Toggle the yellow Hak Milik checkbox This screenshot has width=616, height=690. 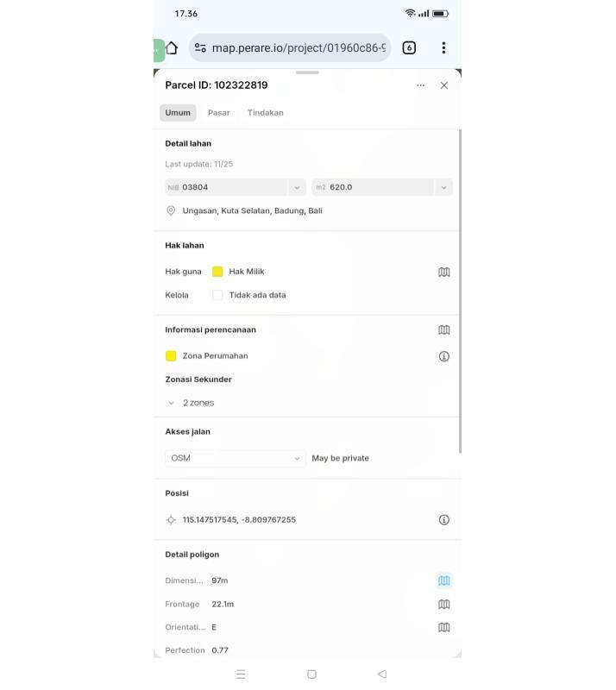(x=217, y=272)
